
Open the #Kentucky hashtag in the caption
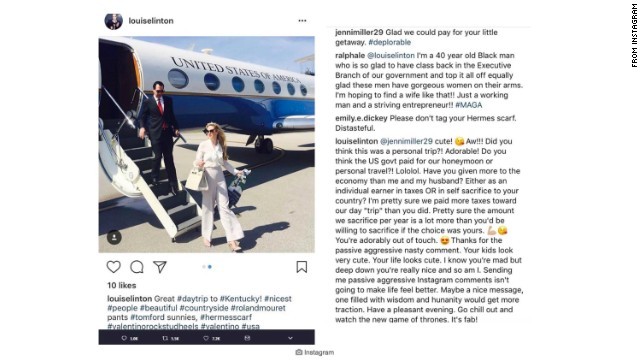[241, 299]
